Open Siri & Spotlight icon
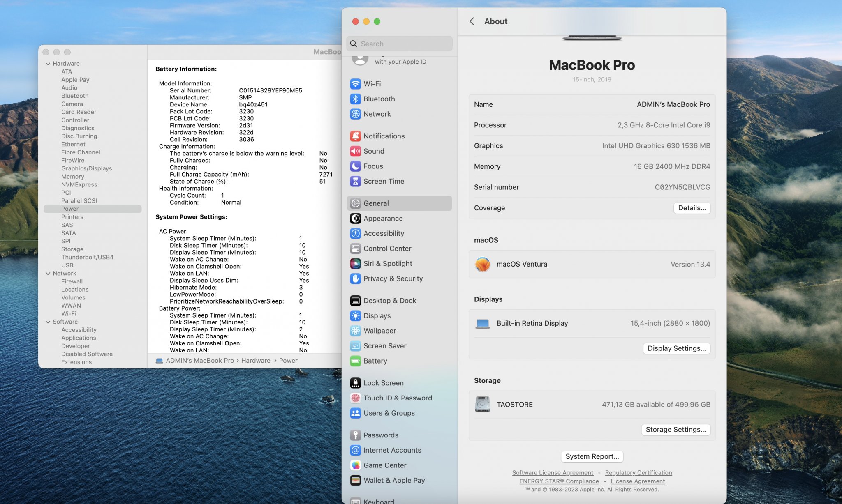Viewport: 842px width, 504px height. pos(355,264)
